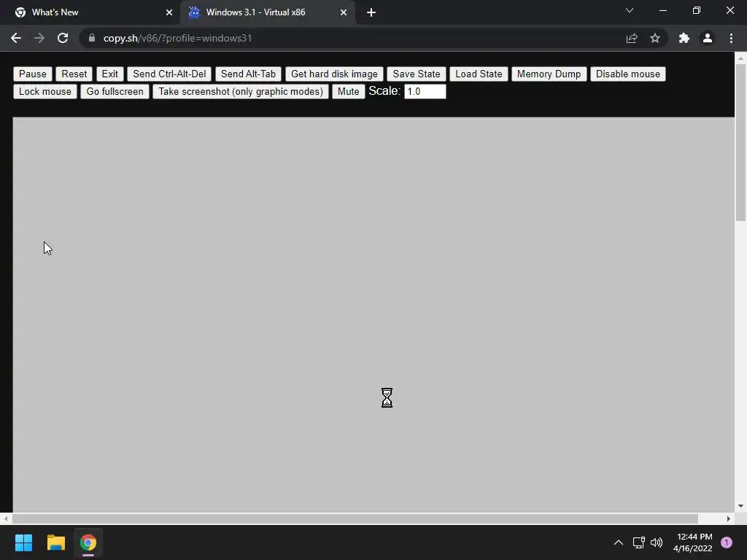This screenshot has height=560, width=747.
Task: Open File Explorer from taskbar
Action: pos(55,542)
